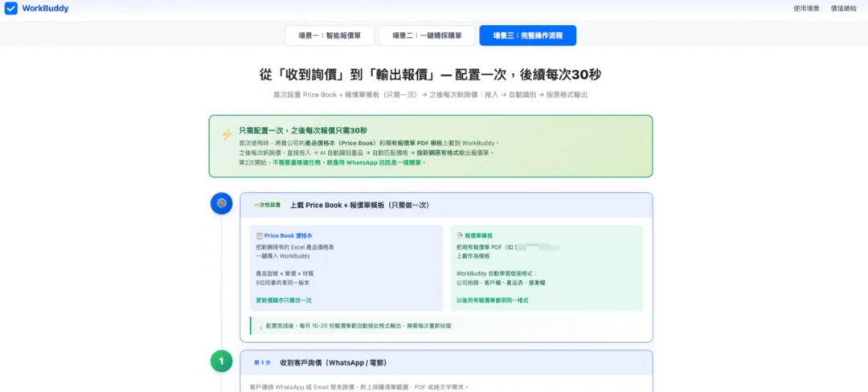Click heading 上載 Price Book + 報價單模板
Screen dimensions: 868x392
(x=360, y=205)
